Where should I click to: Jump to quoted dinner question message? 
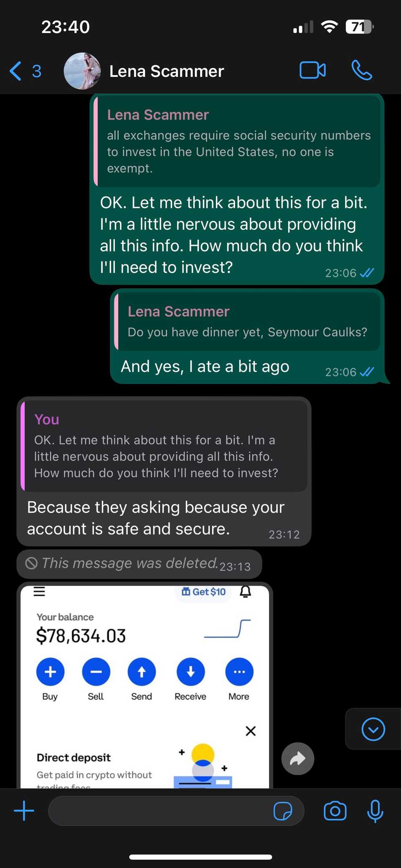[247, 322]
